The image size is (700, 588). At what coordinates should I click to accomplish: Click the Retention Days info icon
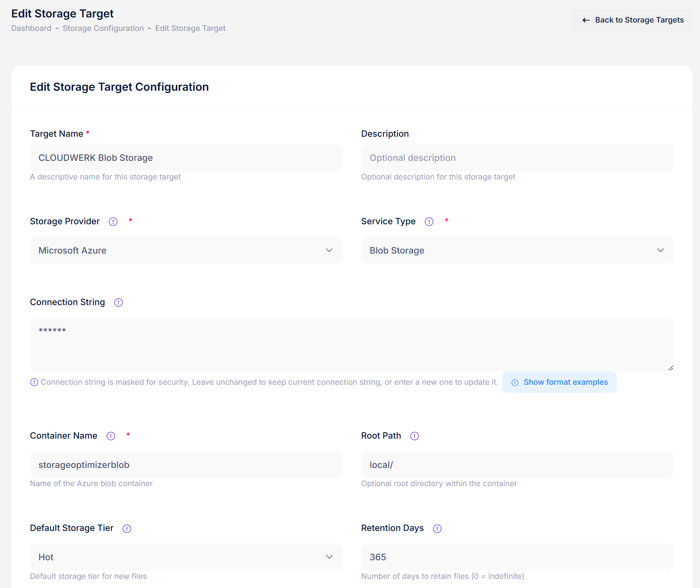tap(437, 529)
